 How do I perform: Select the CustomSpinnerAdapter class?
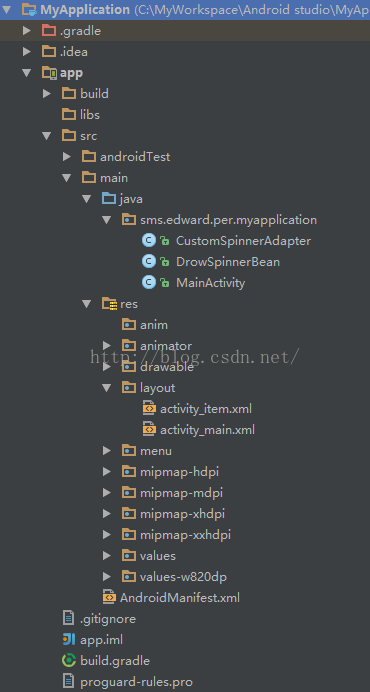[243, 241]
